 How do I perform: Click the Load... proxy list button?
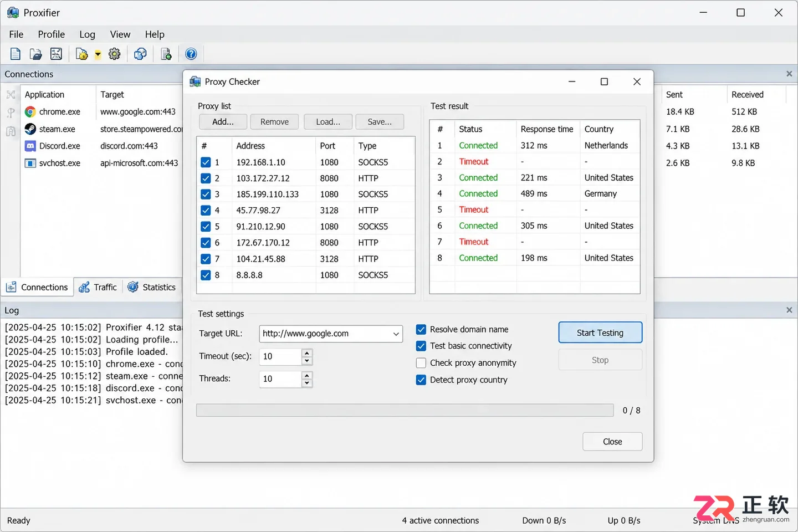tap(328, 122)
